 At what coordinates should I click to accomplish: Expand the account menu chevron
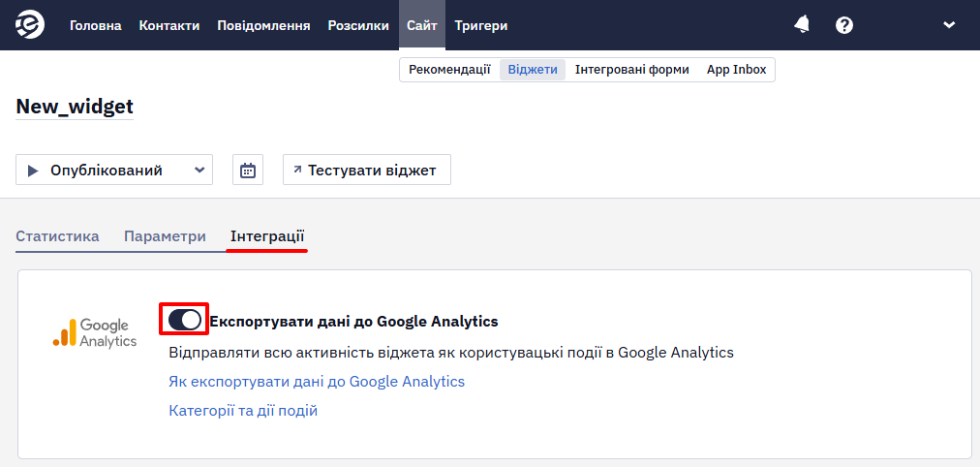pos(949,25)
